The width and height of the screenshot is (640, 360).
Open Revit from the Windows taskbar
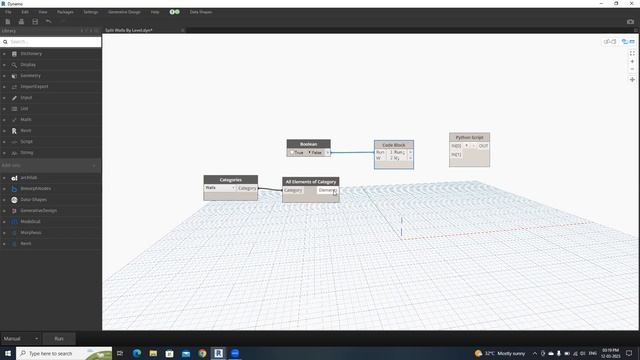[x=218, y=353]
